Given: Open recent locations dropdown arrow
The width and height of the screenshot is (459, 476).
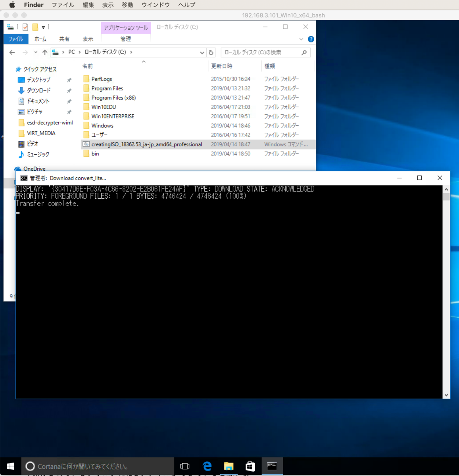Looking at the screenshot, I should point(36,52).
